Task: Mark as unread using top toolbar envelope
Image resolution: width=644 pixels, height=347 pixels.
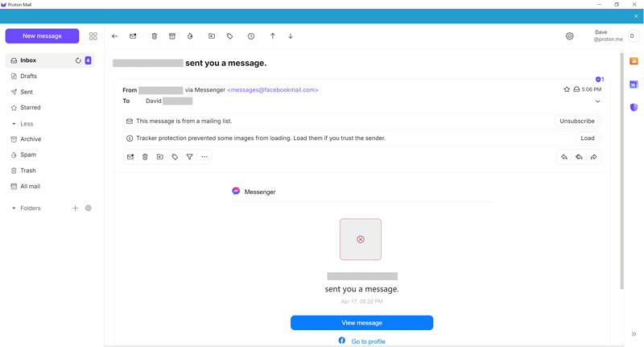Action: [x=133, y=36]
